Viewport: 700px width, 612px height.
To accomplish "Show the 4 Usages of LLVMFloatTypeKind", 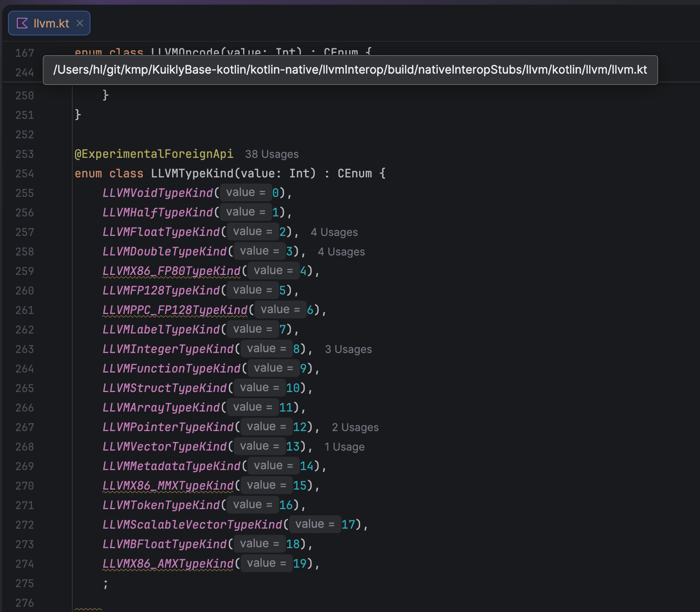I will (x=334, y=232).
